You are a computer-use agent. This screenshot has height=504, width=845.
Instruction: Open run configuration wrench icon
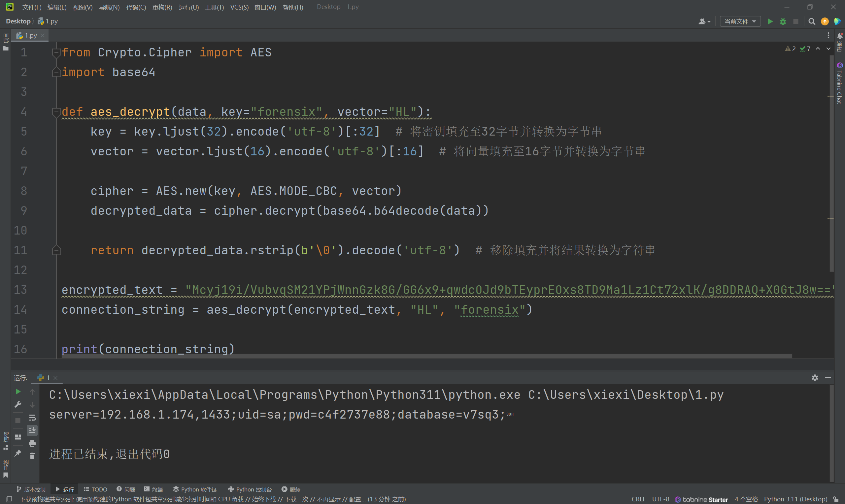coord(18,404)
